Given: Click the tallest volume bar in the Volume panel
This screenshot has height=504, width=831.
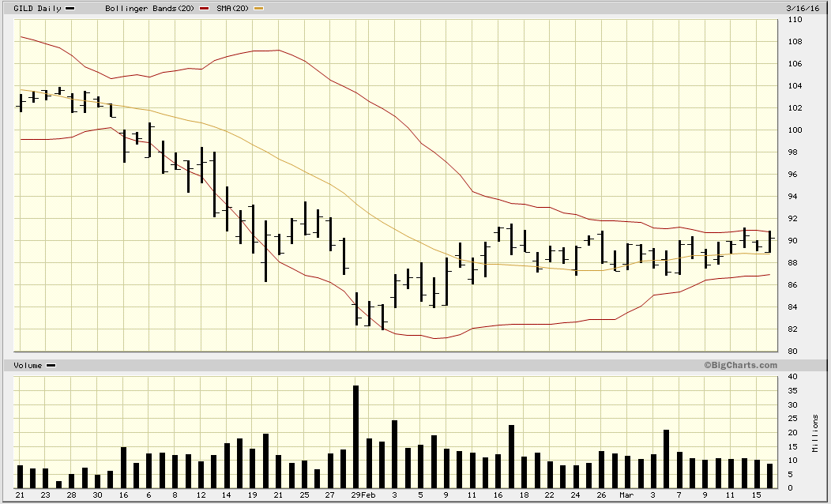Looking at the screenshot, I should (x=355, y=437).
